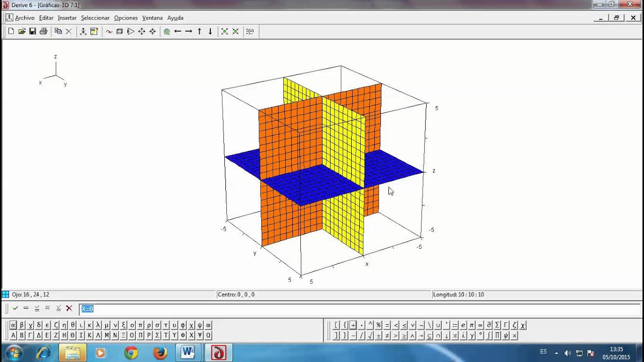Click the Insert annotation note icon
The width and height of the screenshot is (644, 362).
[94, 31]
